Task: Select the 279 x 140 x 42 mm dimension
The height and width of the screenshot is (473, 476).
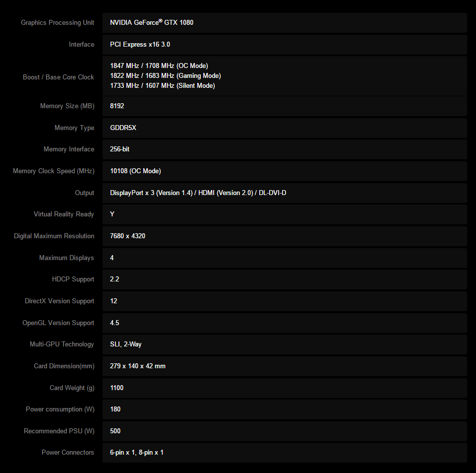Action: pyautogui.click(x=137, y=366)
